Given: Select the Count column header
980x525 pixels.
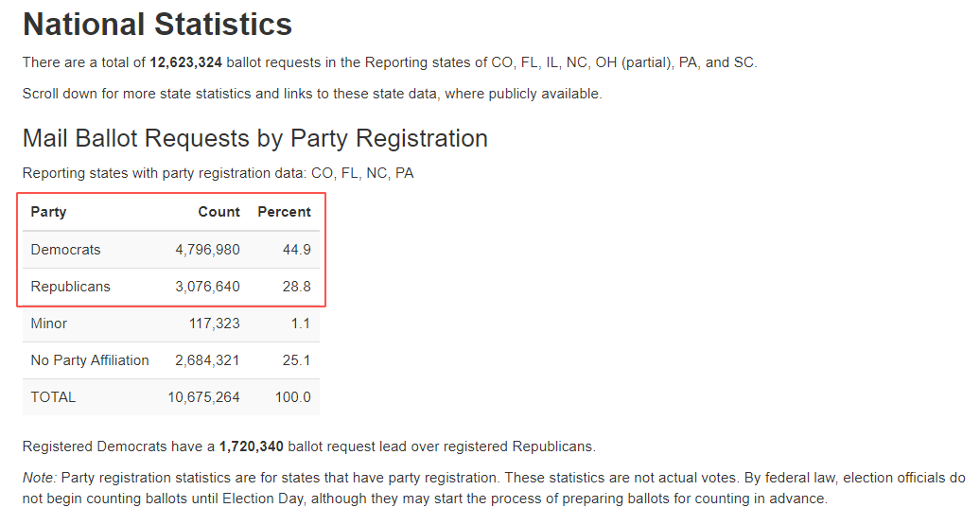Looking at the screenshot, I should (219, 212).
